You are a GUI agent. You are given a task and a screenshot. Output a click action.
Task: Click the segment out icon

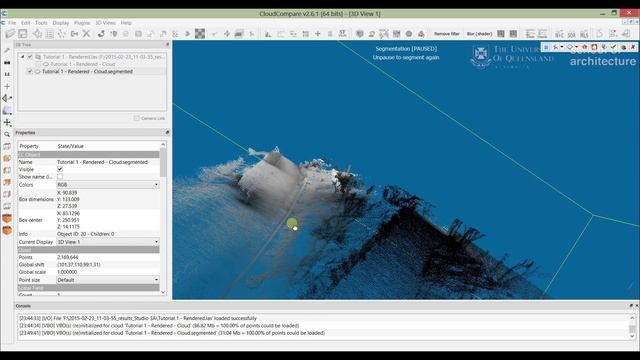pyautogui.click(x=594, y=47)
